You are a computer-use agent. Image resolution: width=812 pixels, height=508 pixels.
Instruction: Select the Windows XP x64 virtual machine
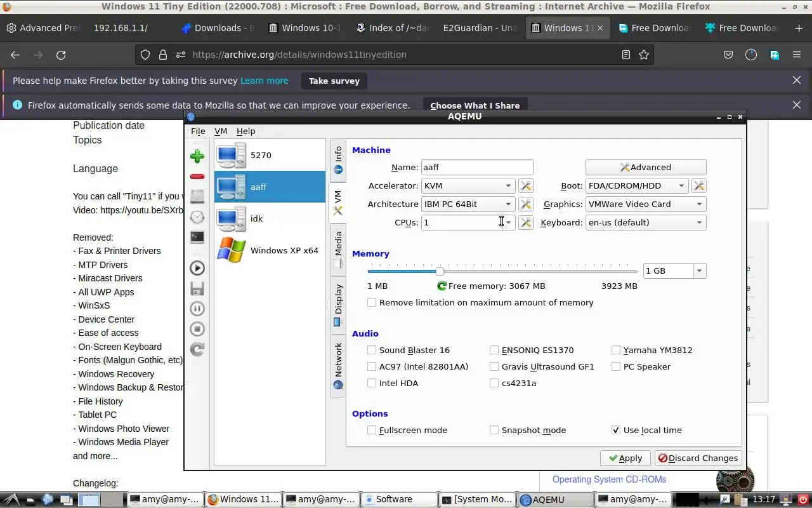tap(270, 250)
